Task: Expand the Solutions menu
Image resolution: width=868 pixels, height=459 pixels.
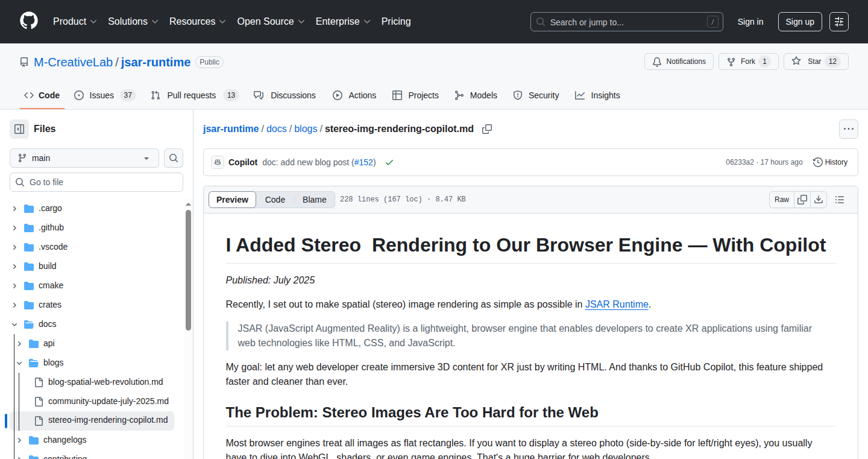Action: [133, 22]
